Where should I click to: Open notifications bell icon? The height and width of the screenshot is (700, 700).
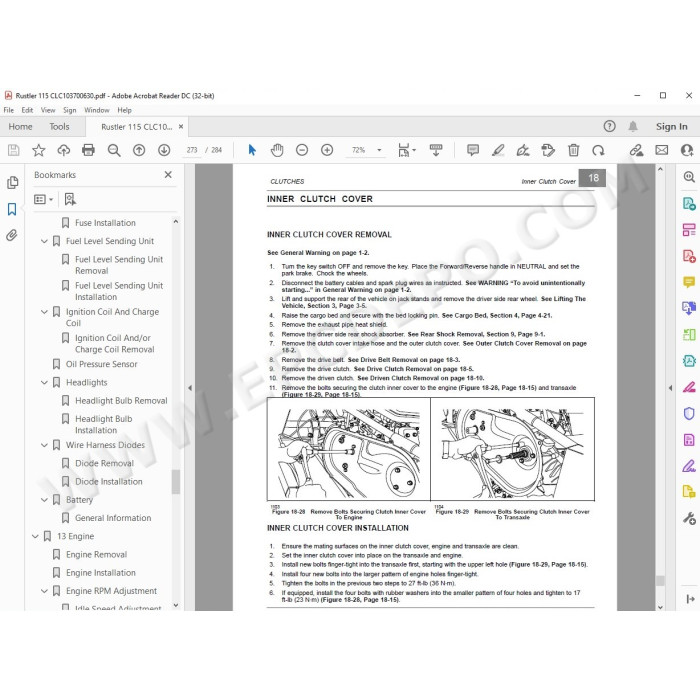coord(633,126)
